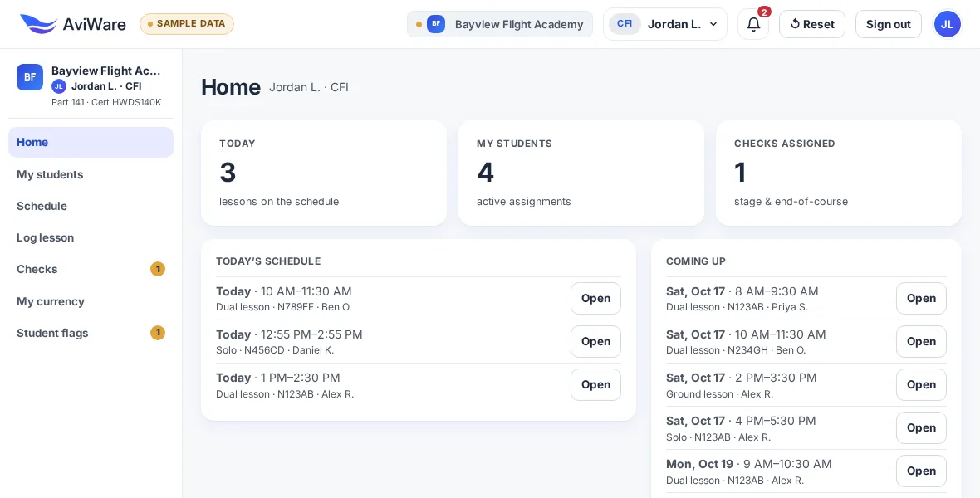
Task: Click the SAMPLE DATA badge
Action: (x=187, y=24)
